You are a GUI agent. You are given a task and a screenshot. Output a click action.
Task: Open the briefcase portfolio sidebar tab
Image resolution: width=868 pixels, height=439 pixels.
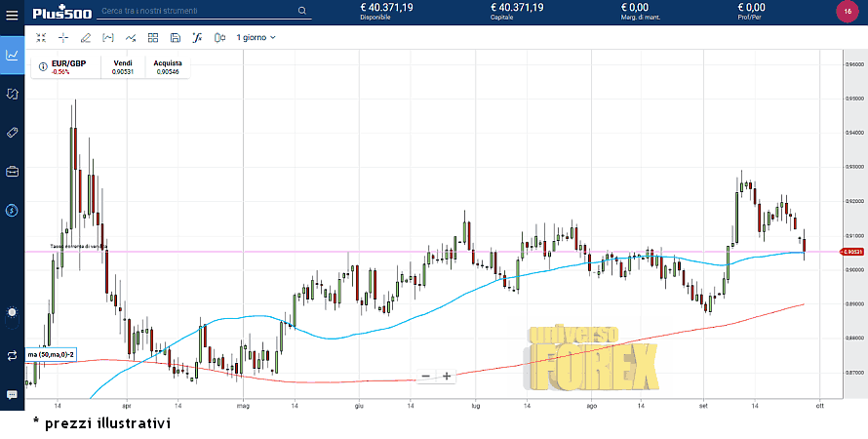pyautogui.click(x=12, y=172)
